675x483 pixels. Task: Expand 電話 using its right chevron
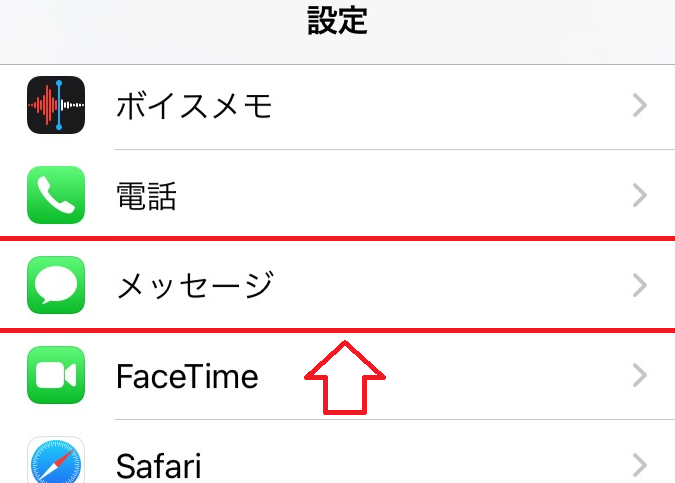pos(641,196)
